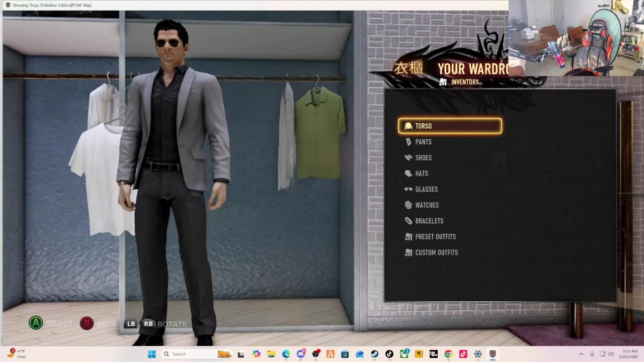Click the taskbar Search box
Image resolution: width=644 pixels, height=362 pixels.
(197, 354)
